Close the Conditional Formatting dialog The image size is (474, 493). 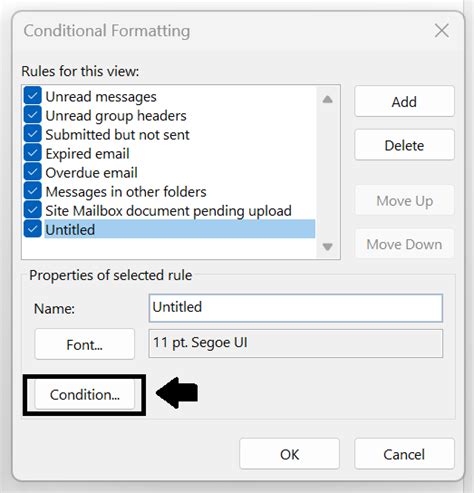coord(442,31)
